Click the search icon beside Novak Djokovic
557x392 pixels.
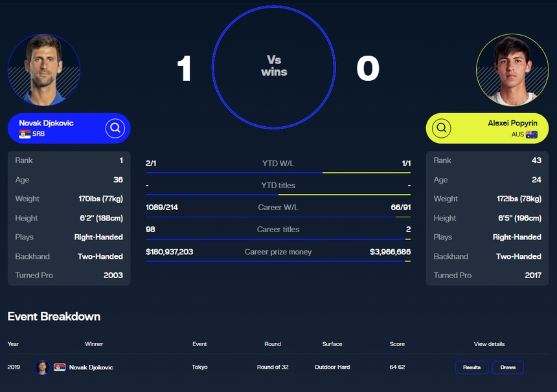[115, 128]
